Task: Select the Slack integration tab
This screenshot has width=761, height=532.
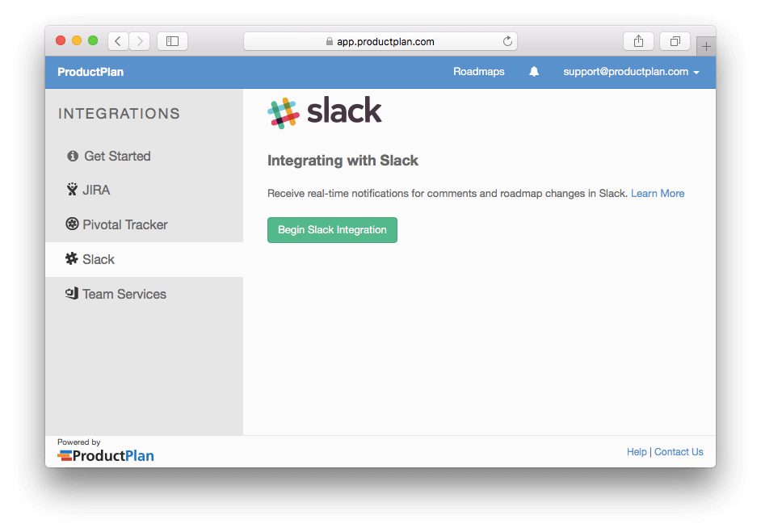Action: point(144,259)
